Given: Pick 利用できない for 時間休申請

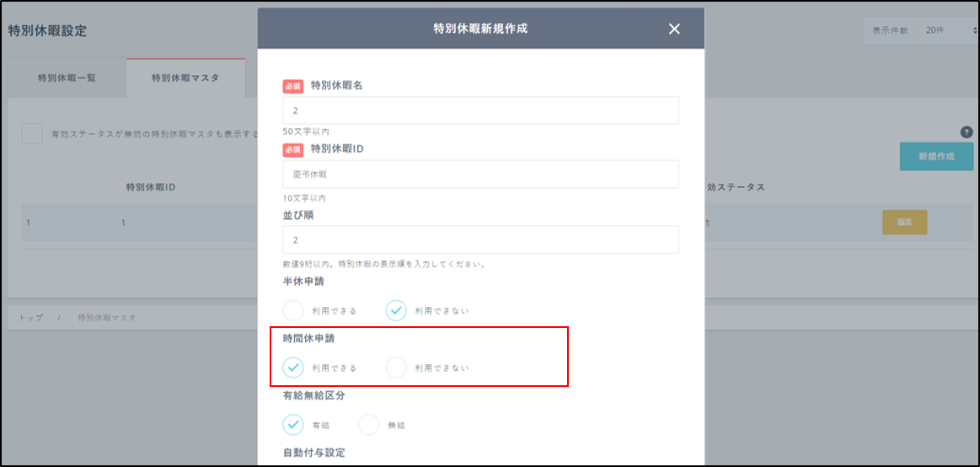Looking at the screenshot, I should (396, 368).
